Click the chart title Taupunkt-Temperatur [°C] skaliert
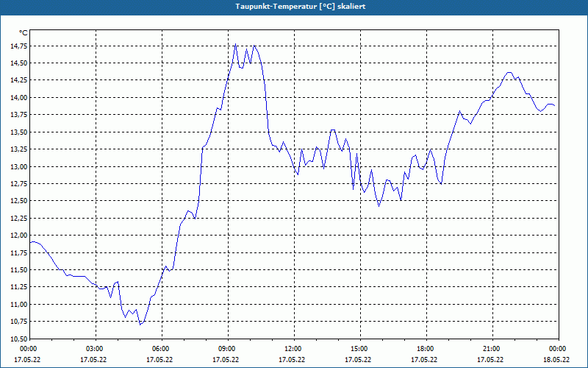 301,7
